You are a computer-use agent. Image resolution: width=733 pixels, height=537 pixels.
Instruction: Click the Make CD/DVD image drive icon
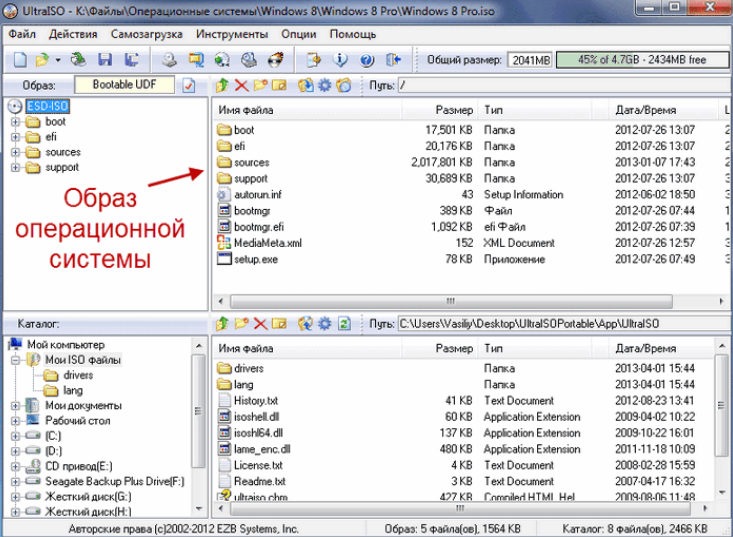(169, 60)
